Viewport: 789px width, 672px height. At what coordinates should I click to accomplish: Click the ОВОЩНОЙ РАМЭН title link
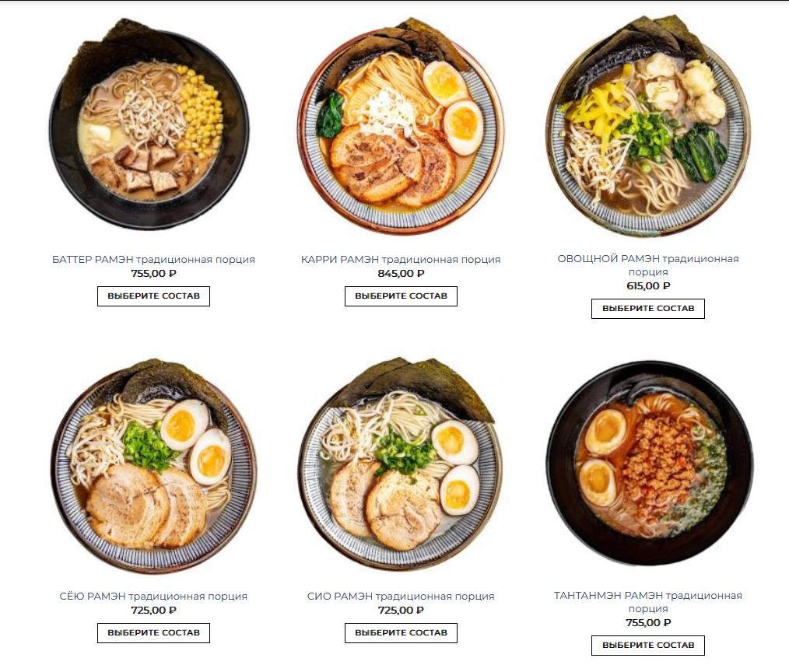[x=648, y=265]
